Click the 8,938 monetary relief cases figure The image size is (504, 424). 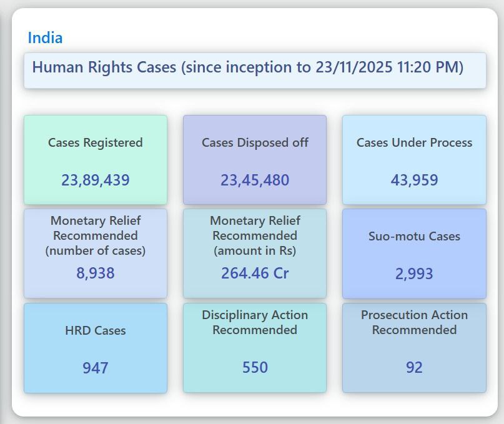pos(96,273)
